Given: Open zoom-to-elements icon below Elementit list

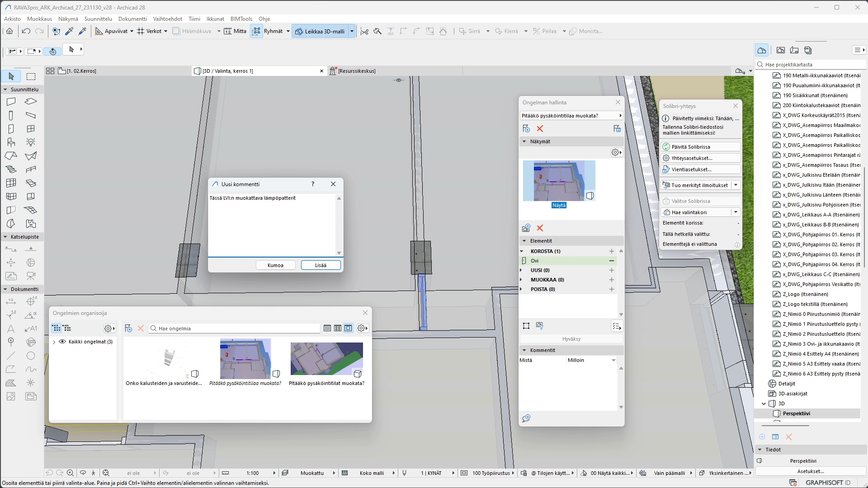Looking at the screenshot, I should (526, 326).
